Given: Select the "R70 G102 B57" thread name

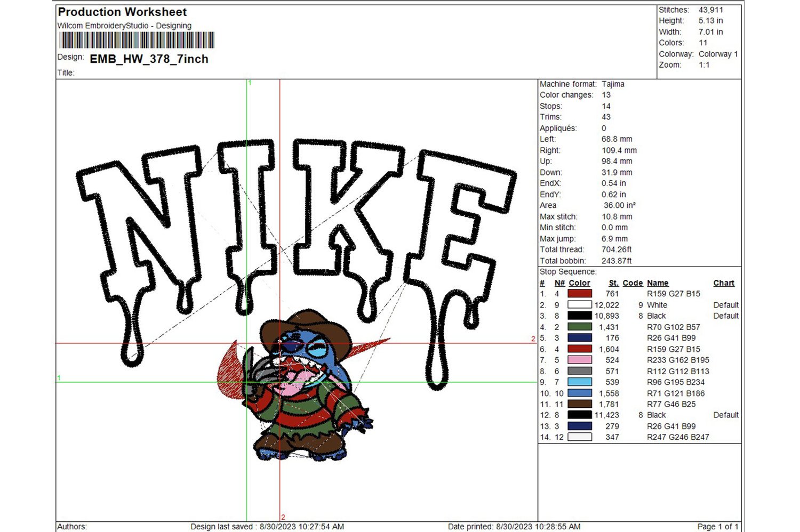Looking at the screenshot, I should [674, 327].
